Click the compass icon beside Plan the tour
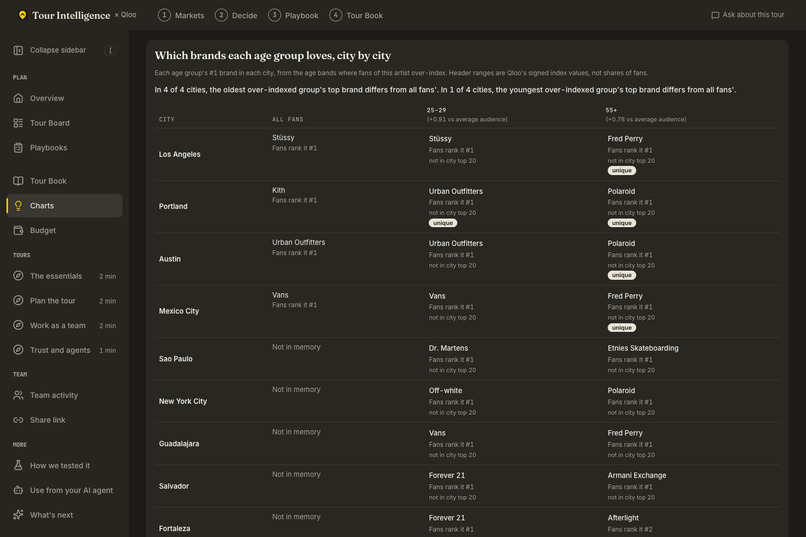The image size is (806, 537). 18,301
